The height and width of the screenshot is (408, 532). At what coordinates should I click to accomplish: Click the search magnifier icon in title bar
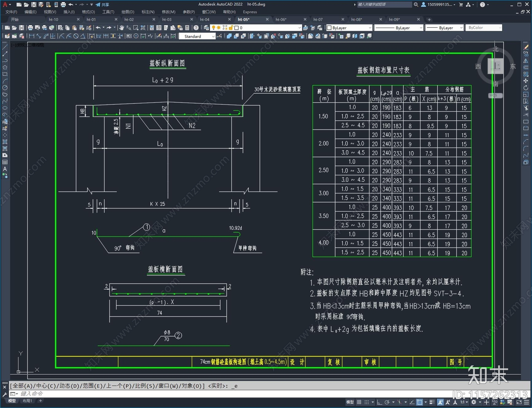coord(416,5)
